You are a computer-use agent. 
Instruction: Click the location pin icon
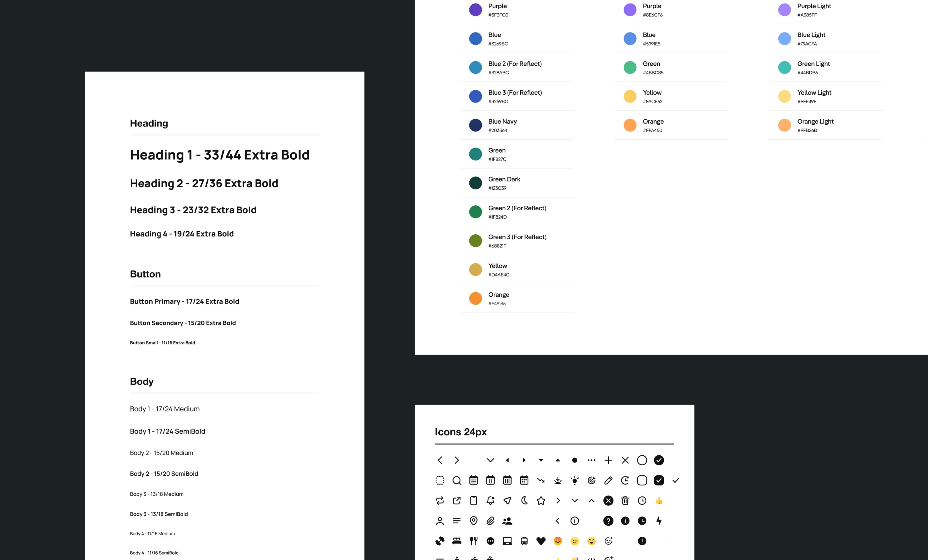pos(473,521)
